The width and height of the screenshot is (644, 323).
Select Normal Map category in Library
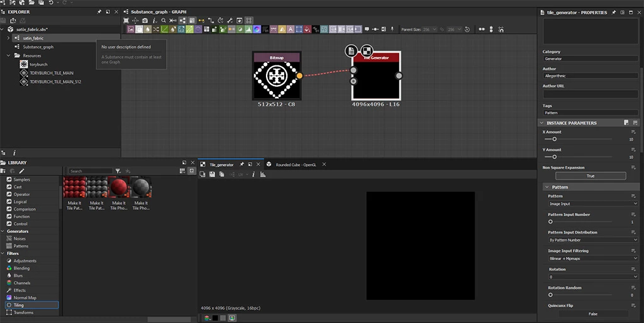click(x=25, y=298)
